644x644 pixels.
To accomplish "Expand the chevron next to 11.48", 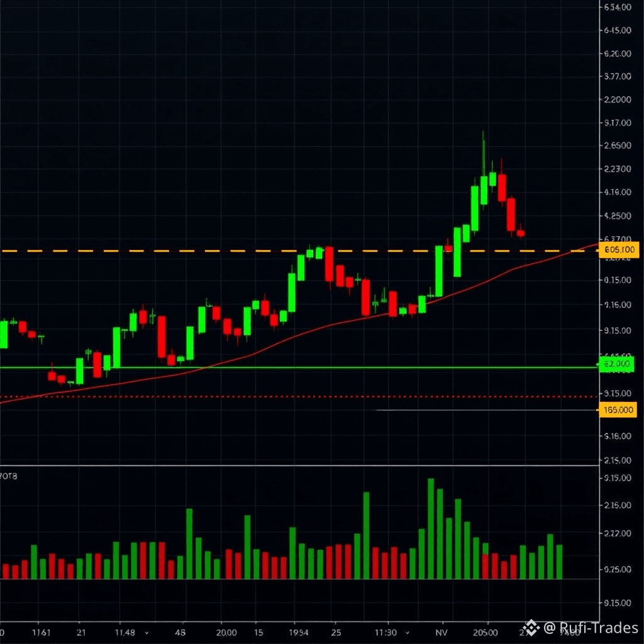I will [x=147, y=633].
